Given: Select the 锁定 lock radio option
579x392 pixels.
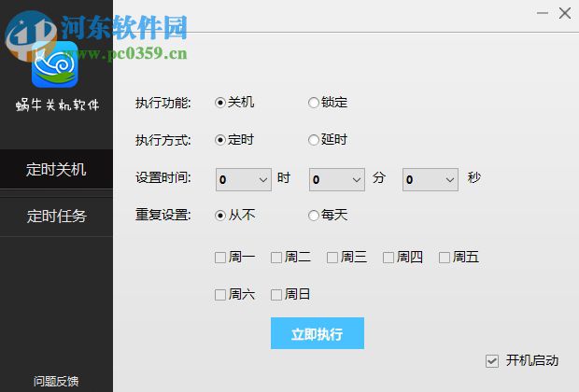Looking at the screenshot, I should 314,103.
